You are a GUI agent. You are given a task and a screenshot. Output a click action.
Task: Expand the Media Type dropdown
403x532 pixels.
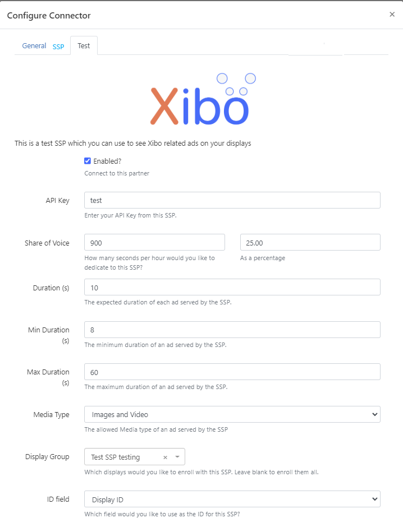click(232, 414)
